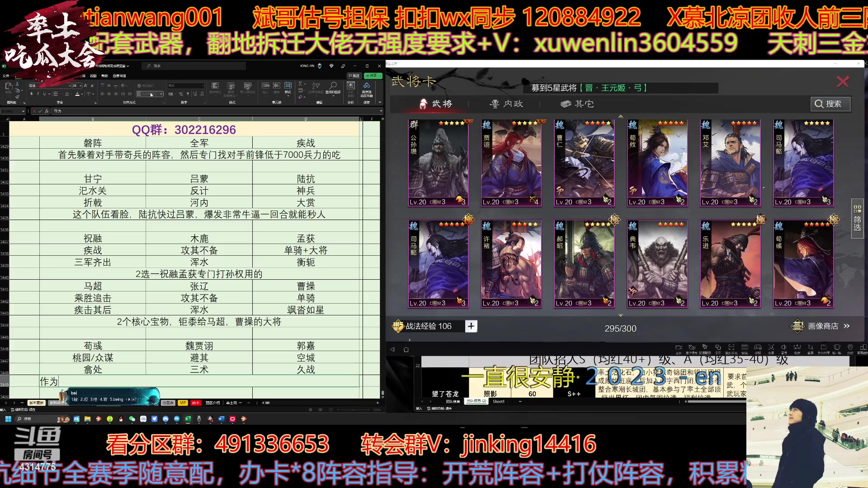Open number format dropdown
This screenshot has height=488, width=868.
[x=202, y=85]
